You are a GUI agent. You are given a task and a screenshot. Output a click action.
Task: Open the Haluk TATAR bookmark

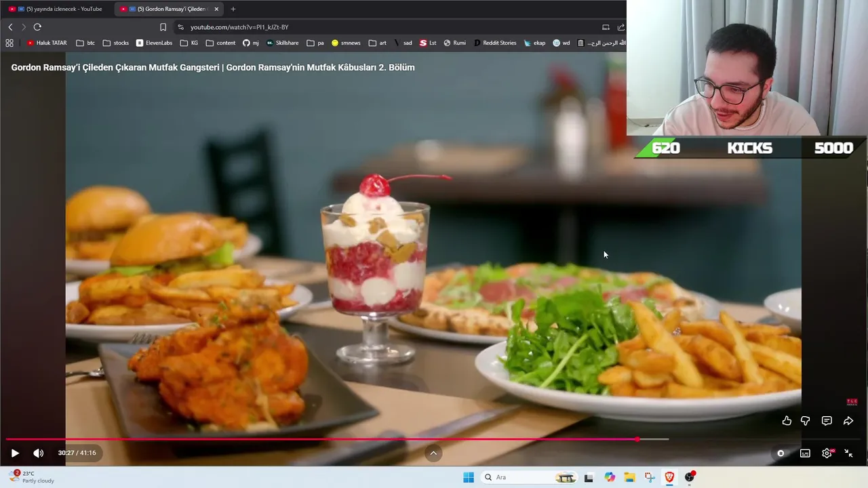point(47,43)
